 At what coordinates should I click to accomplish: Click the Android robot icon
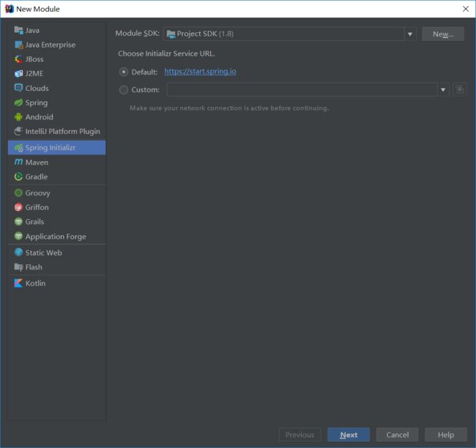pyautogui.click(x=19, y=117)
